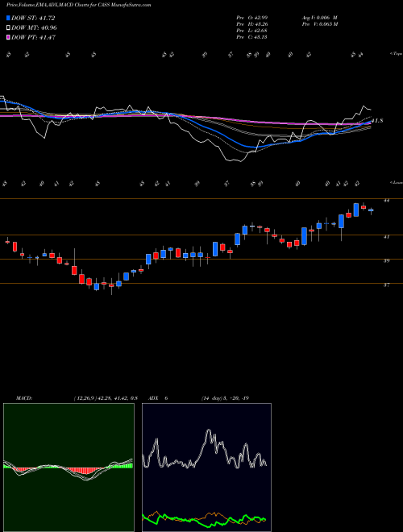
Task: Click the last blue candlestick in price chart
Action: (x=371, y=210)
